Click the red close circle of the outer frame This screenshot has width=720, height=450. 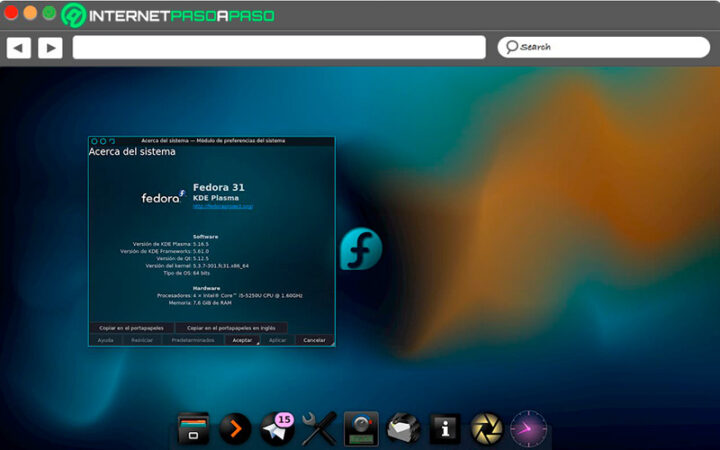coord(11,12)
